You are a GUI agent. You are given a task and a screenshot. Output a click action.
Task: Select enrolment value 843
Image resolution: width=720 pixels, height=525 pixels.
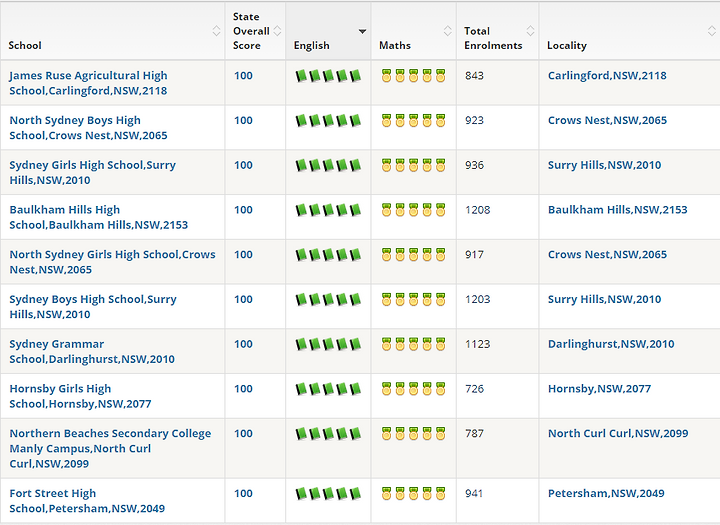pyautogui.click(x=474, y=75)
